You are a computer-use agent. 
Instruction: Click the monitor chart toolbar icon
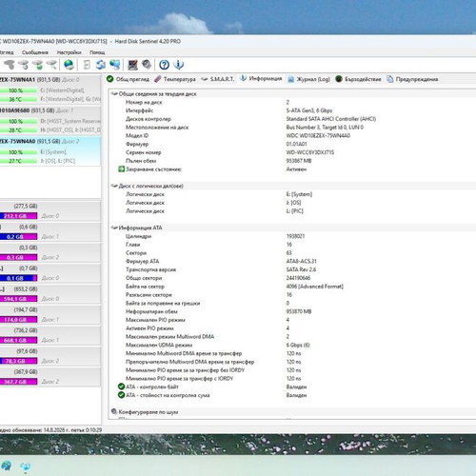click(132, 65)
